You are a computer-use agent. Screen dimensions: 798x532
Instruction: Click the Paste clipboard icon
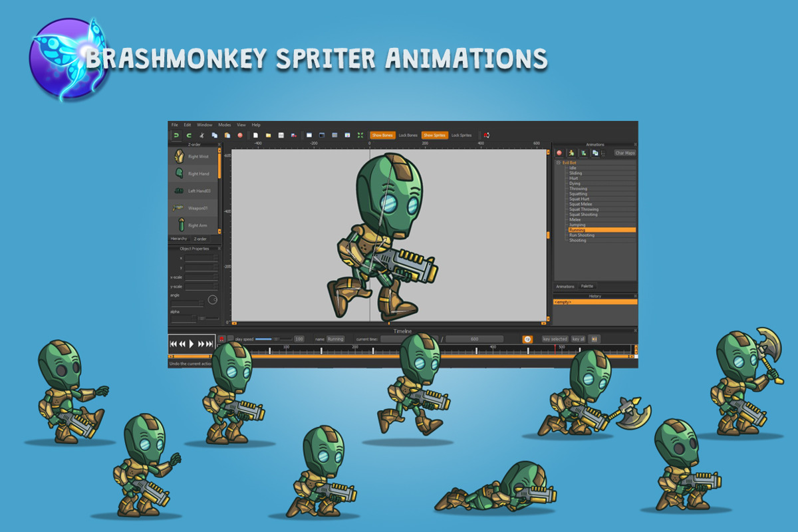(x=227, y=135)
